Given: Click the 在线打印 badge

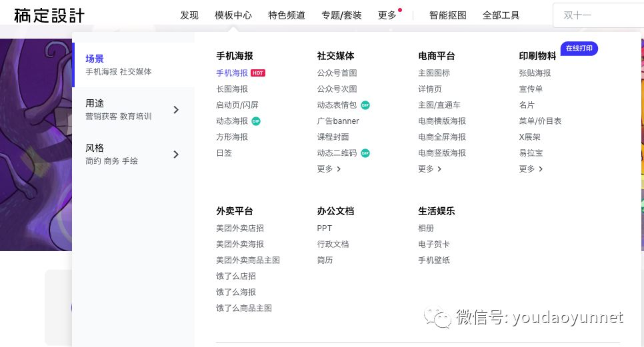Looking at the screenshot, I should coord(579,49).
